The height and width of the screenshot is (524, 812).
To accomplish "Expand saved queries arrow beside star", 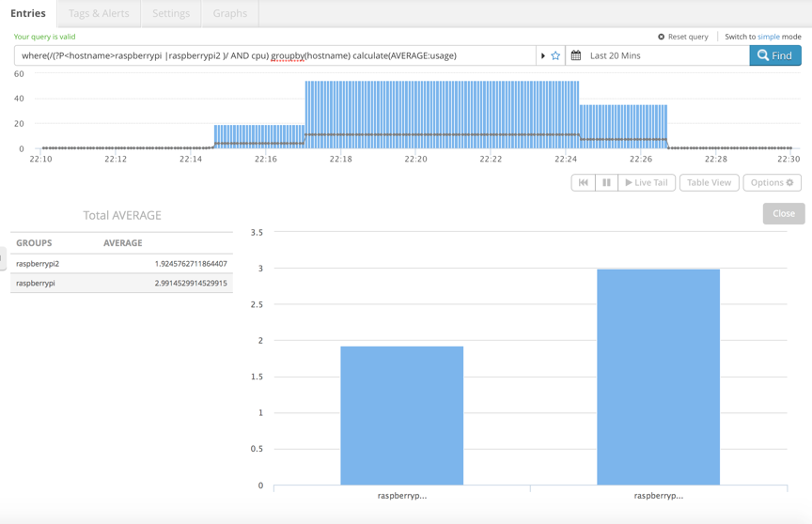I will coord(543,56).
